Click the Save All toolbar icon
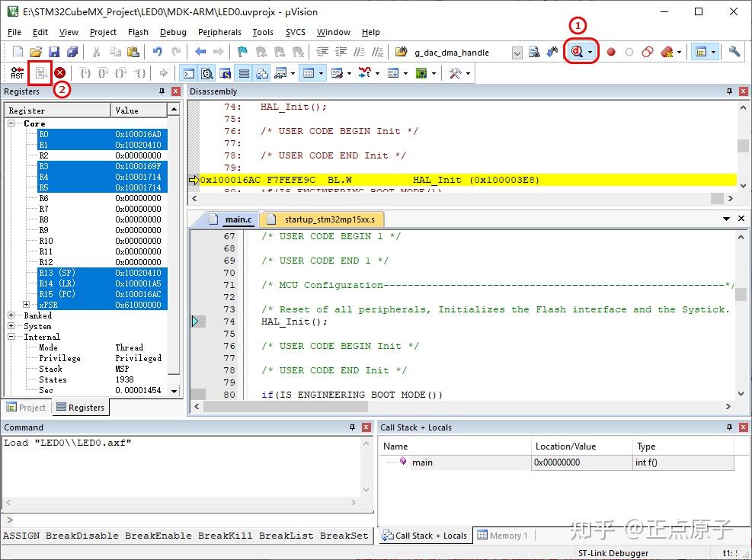 coord(72,52)
